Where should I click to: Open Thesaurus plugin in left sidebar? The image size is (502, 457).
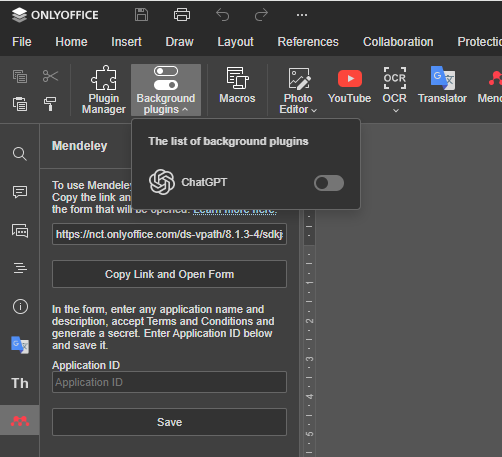coord(20,383)
